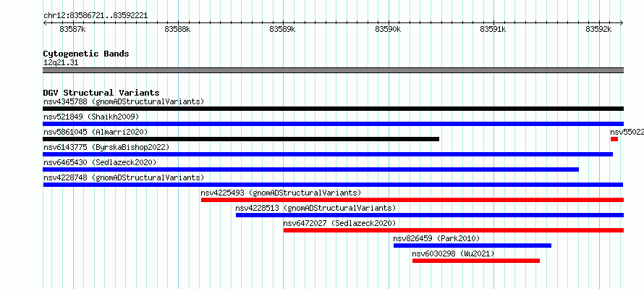Open nsv6143775 (ByrskaBishop2022) variant label
This screenshot has width=644, height=289.
(x=106, y=147)
